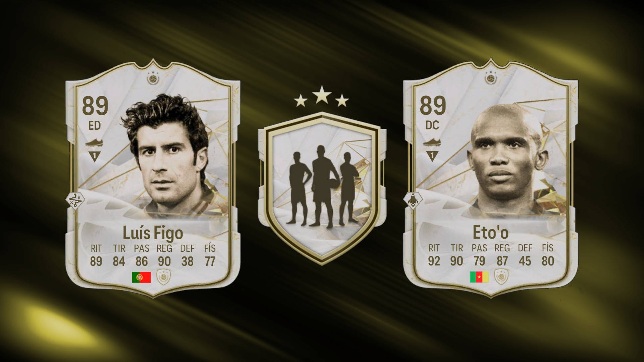Viewport: 644px width, 362px height.
Task: Click the Luís Figo name label
Action: [x=153, y=233]
